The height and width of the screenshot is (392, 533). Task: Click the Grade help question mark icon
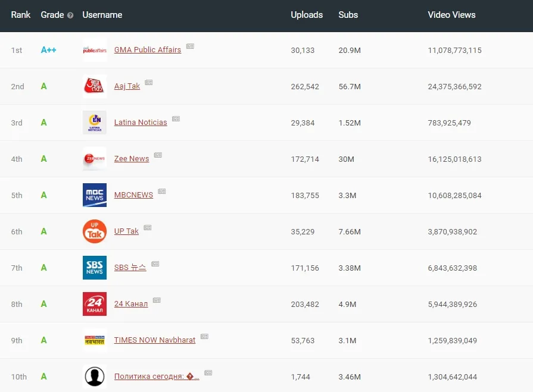click(70, 15)
